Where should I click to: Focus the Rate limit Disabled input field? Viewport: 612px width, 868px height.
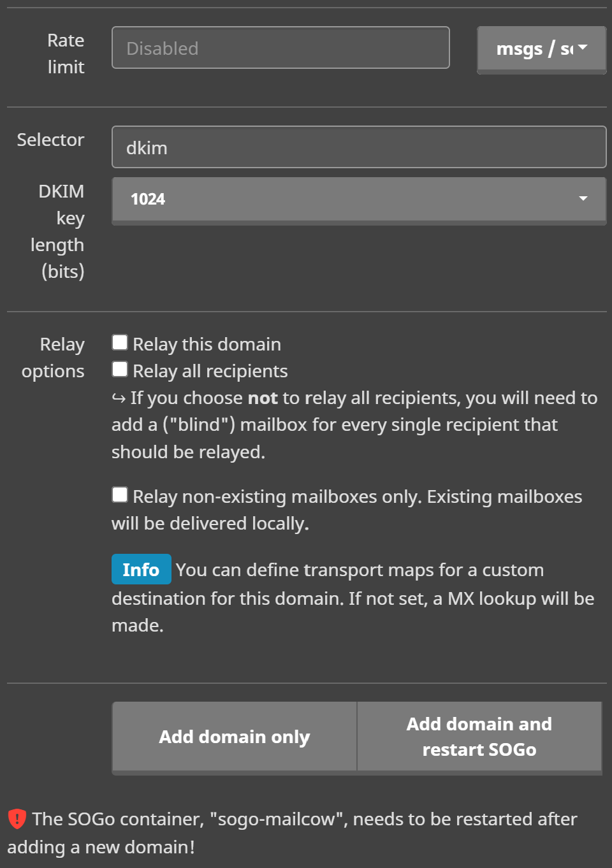click(x=280, y=48)
